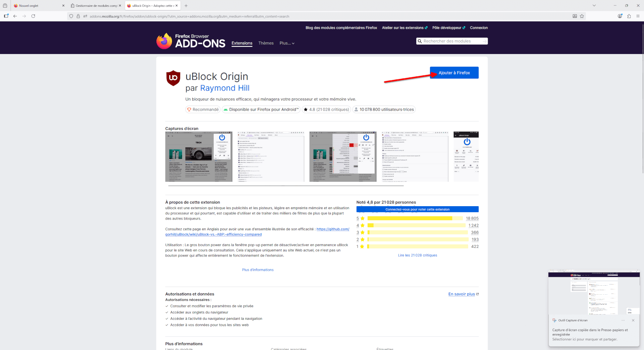This screenshot has height=350, width=644.
Task: Expand the 'Plus…' dropdown in header
Action: click(x=287, y=43)
